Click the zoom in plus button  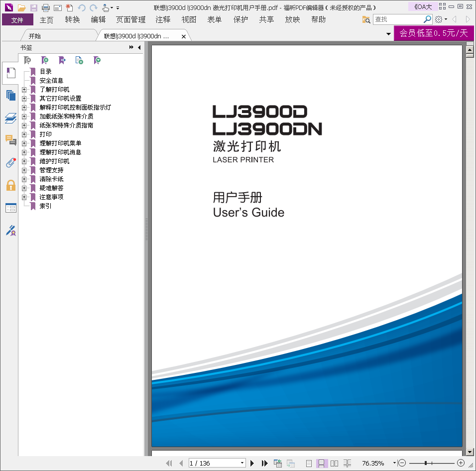click(x=461, y=463)
